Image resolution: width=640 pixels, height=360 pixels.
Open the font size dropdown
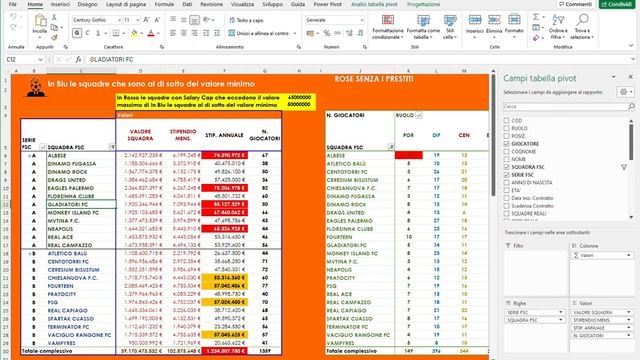pyautogui.click(x=138, y=20)
